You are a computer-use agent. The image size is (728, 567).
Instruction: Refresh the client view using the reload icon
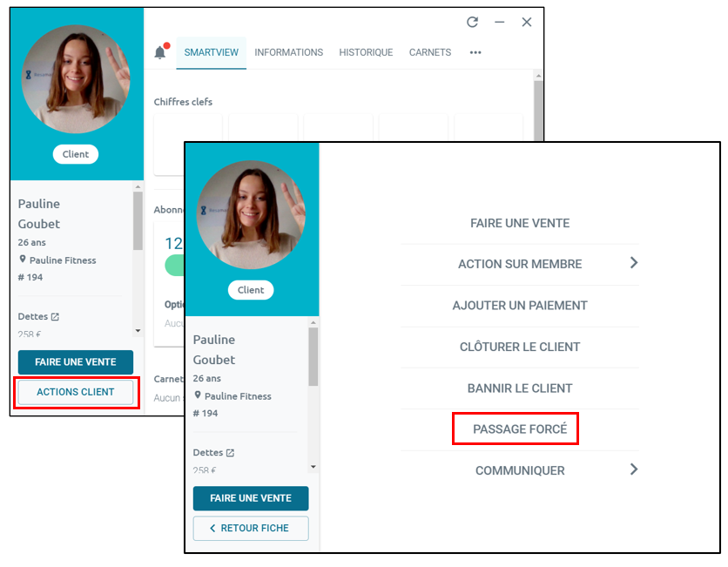(x=473, y=23)
